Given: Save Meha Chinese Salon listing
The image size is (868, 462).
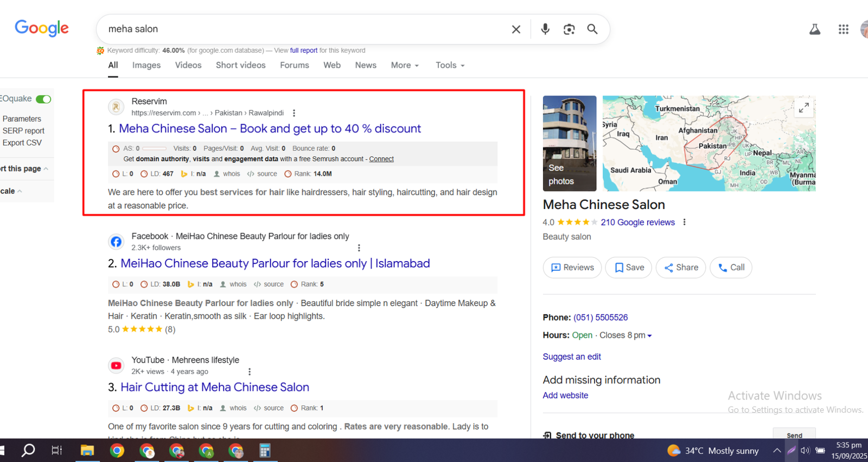Looking at the screenshot, I should 629,268.
